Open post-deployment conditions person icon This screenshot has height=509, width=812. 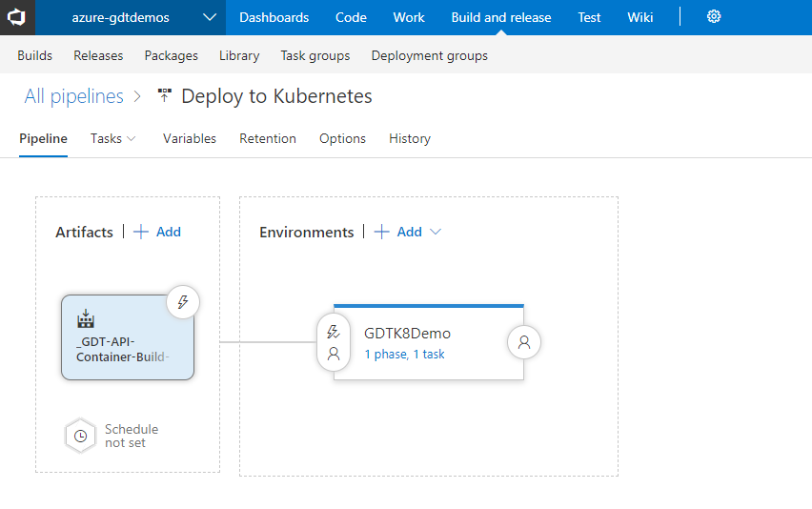coord(524,342)
